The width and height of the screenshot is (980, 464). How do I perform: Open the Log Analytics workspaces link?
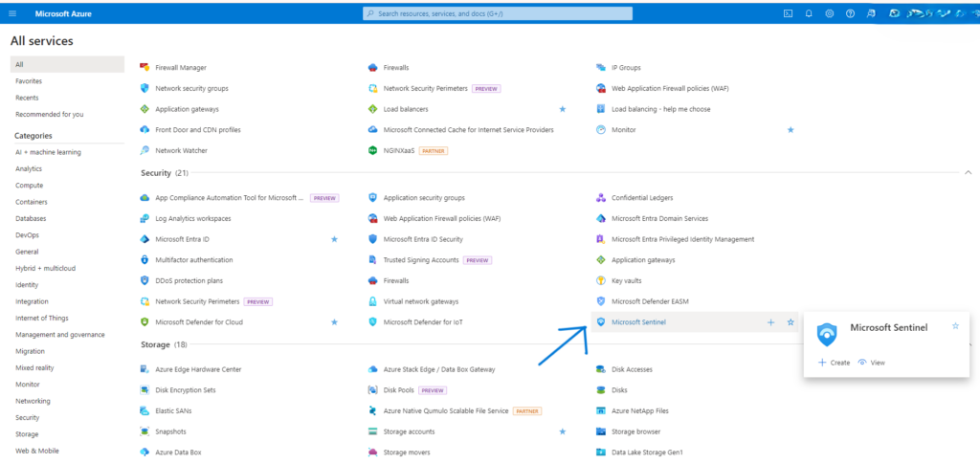192,218
